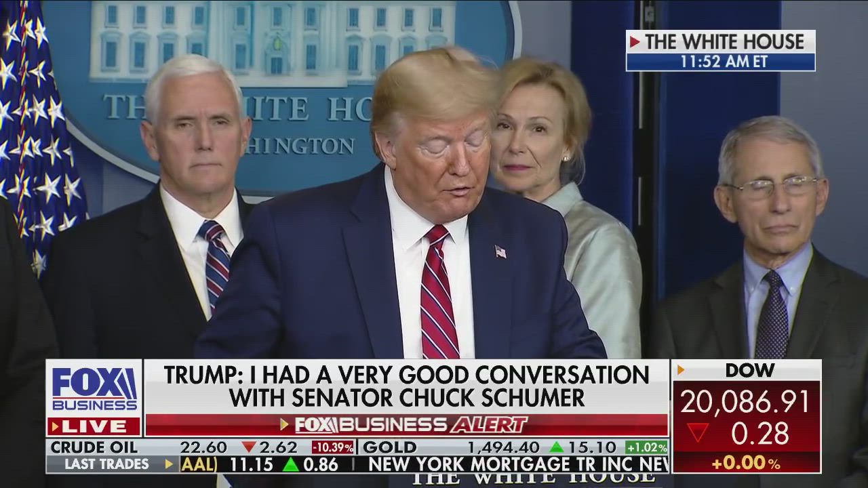
Task: Click the DOW value 20,086.91
Action: pyautogui.click(x=745, y=403)
